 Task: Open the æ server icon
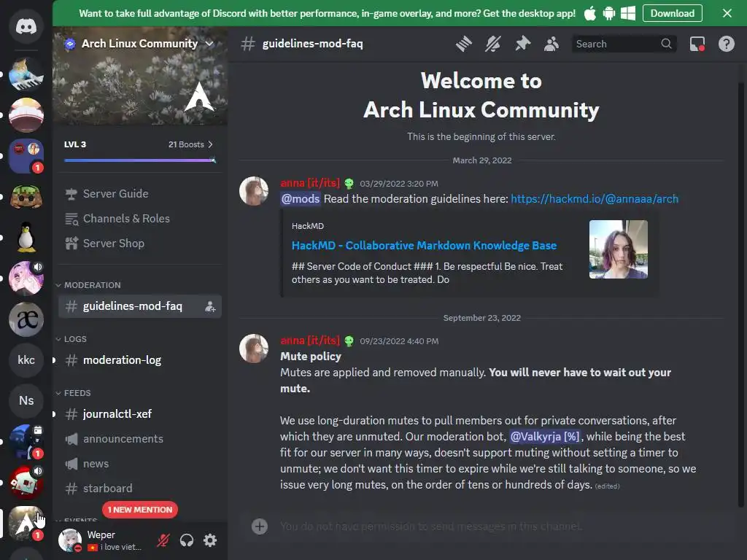coord(26,319)
